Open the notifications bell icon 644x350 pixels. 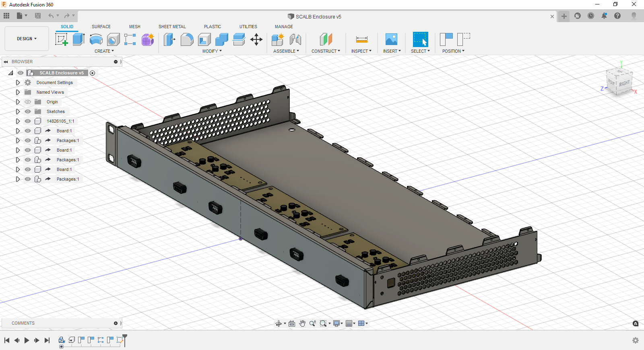(x=604, y=16)
